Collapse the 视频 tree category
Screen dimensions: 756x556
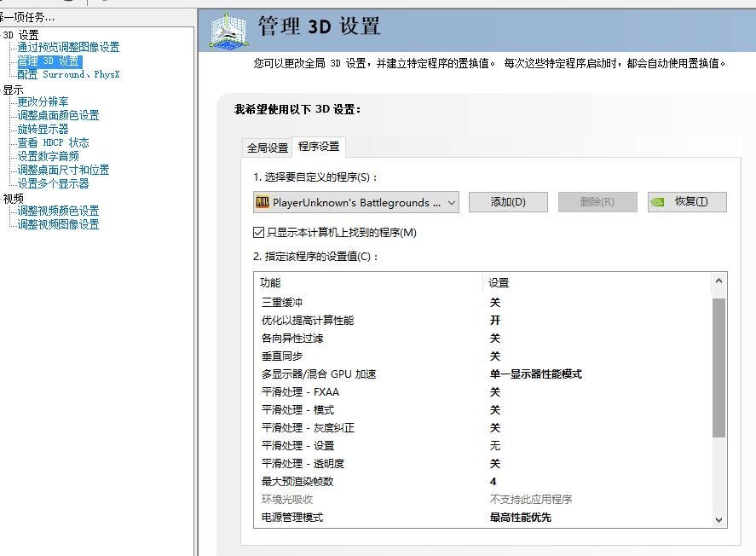(x=13, y=199)
